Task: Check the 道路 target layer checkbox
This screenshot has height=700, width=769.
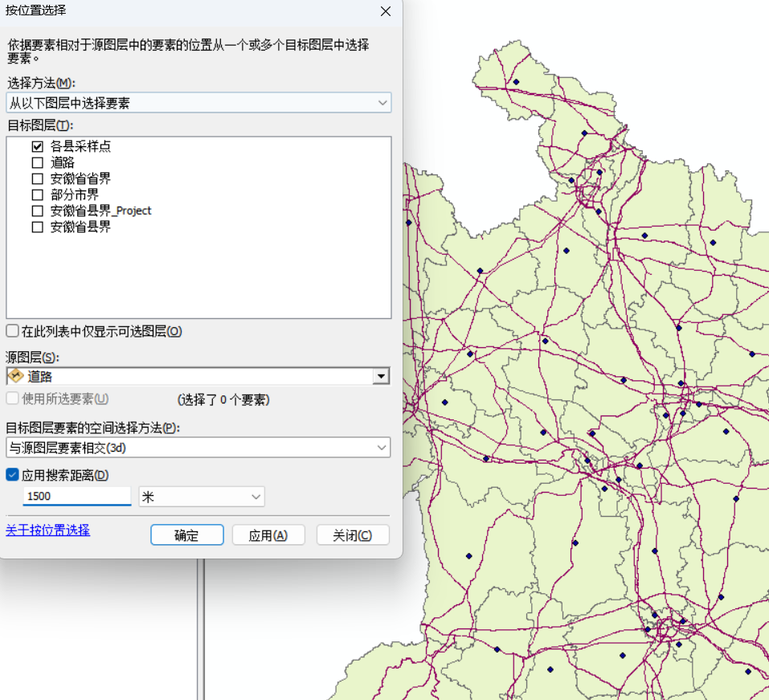Action: [x=37, y=162]
